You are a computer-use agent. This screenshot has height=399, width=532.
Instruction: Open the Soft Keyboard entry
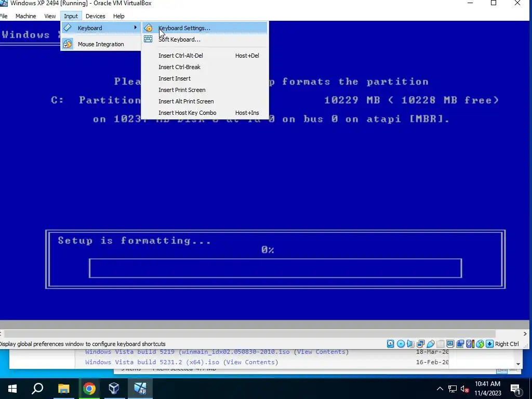(x=205, y=39)
